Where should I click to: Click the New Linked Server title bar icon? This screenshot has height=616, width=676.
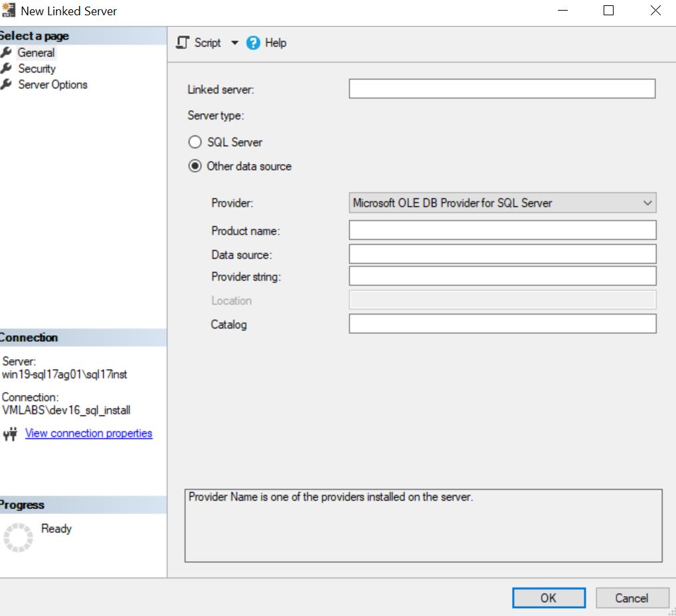(9, 10)
